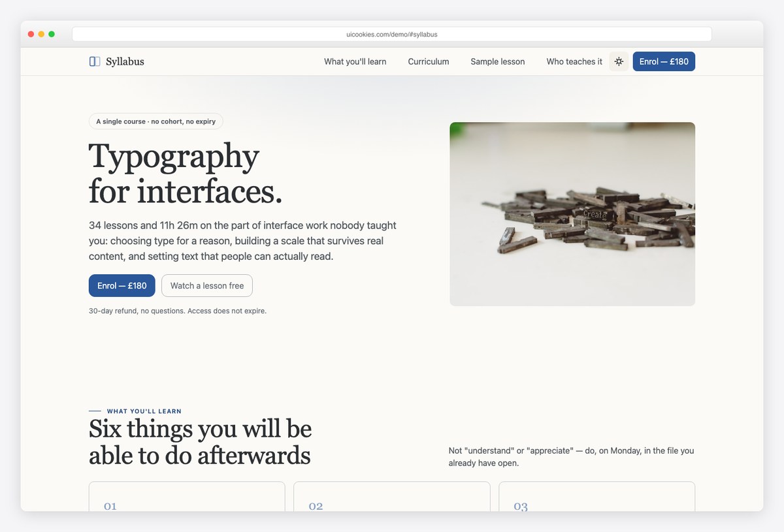The height and width of the screenshot is (532, 784).
Task: Click the yellow minimize window button
Action: pyautogui.click(x=41, y=34)
